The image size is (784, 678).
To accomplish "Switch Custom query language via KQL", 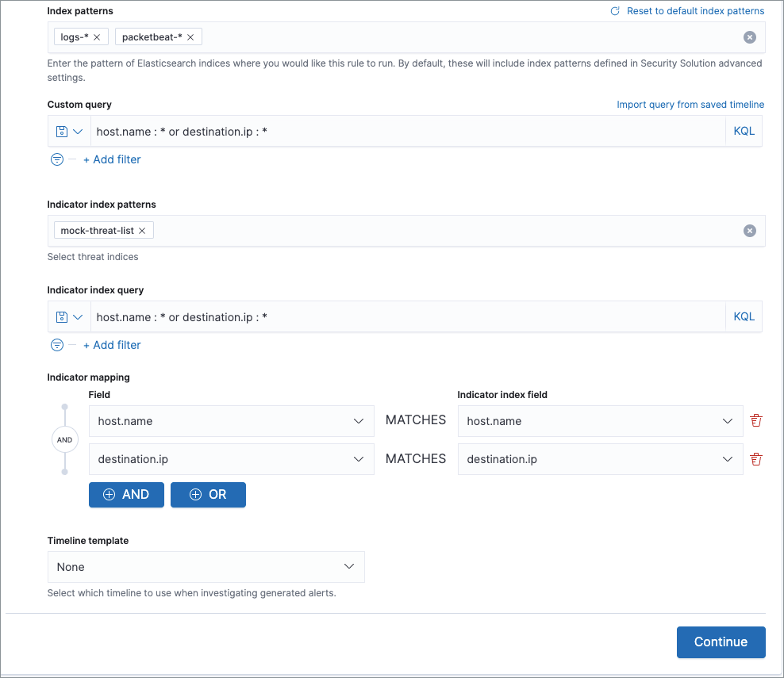I will point(744,132).
